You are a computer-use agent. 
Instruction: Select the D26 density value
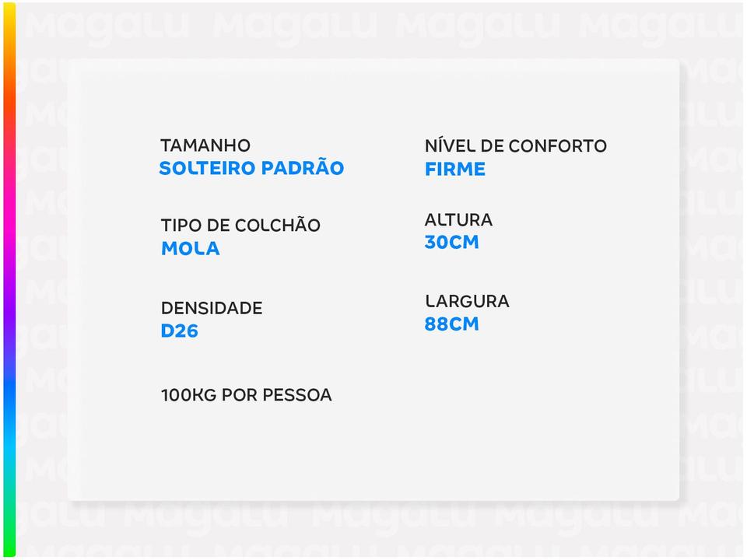tap(180, 331)
